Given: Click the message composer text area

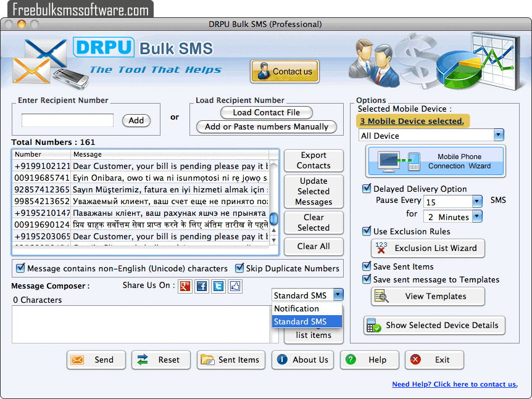Looking at the screenshot, I should 141,324.
